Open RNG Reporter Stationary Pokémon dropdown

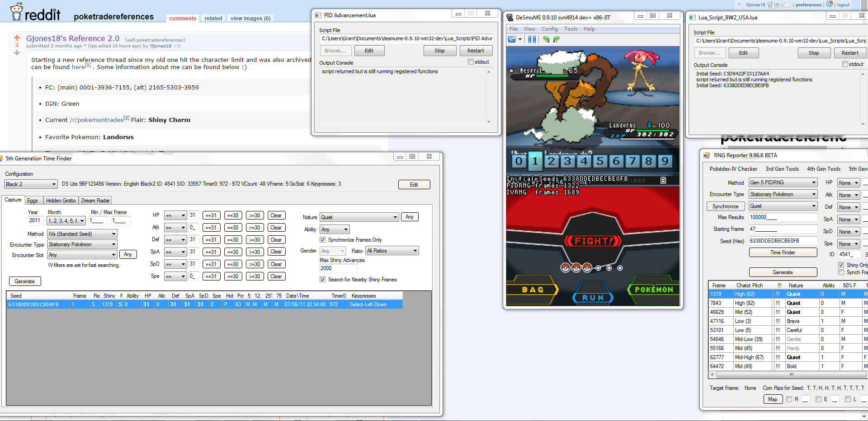click(783, 194)
